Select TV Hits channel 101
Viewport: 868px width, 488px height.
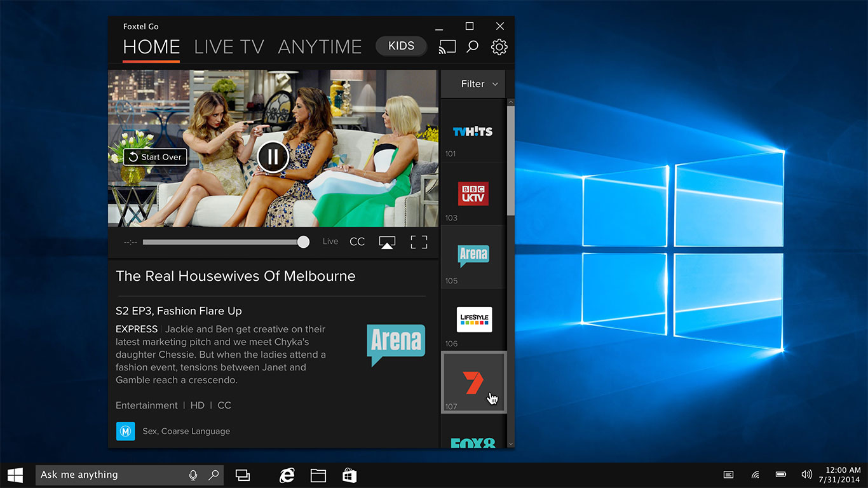click(473, 130)
